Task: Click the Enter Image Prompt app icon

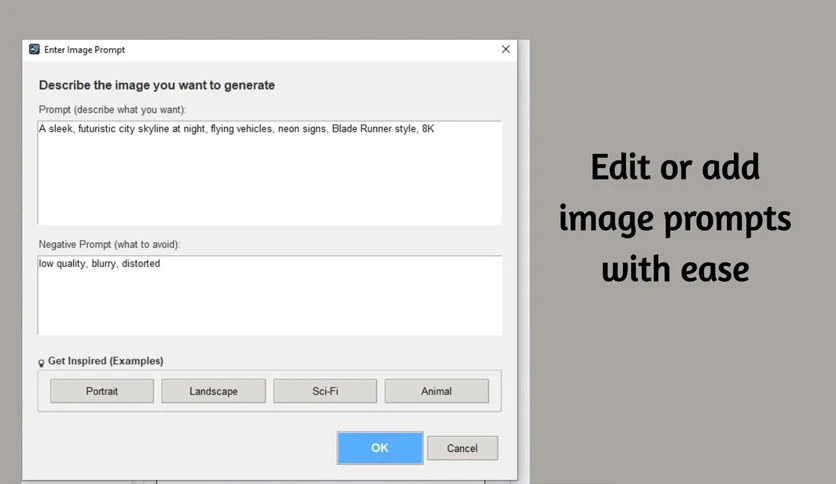Action: click(x=34, y=50)
